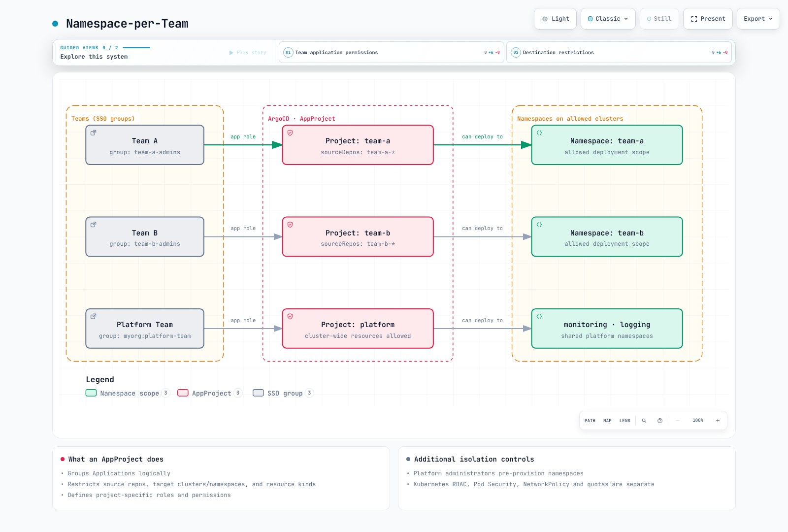Select the Platform Team node

click(145, 329)
